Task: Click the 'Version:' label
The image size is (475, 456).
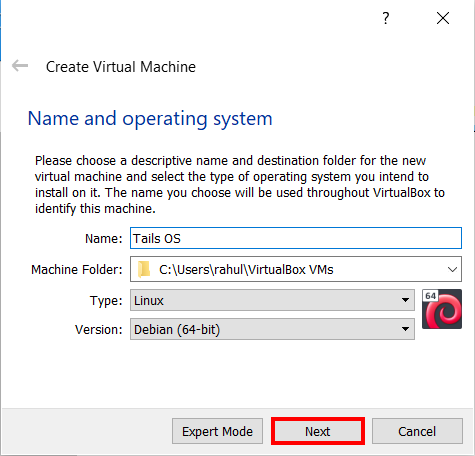Action: tap(99, 330)
